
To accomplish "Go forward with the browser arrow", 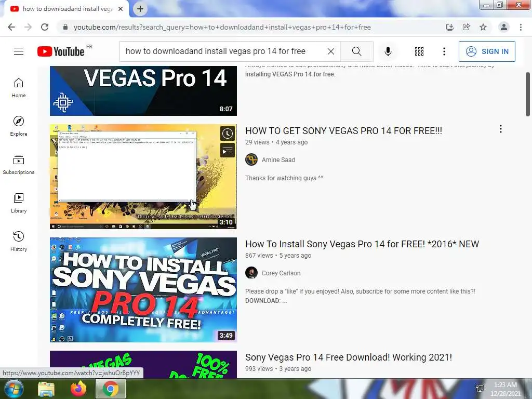I will coord(28,27).
